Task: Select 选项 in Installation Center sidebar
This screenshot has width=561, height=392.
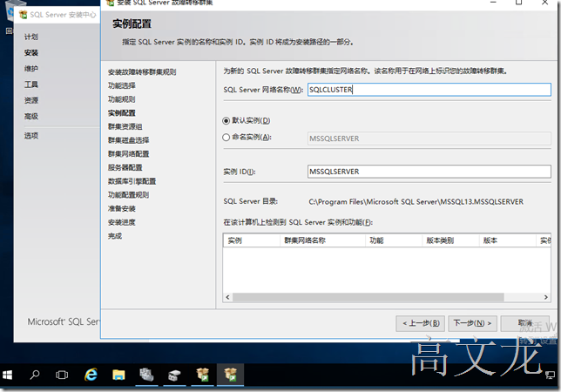Action: point(31,136)
